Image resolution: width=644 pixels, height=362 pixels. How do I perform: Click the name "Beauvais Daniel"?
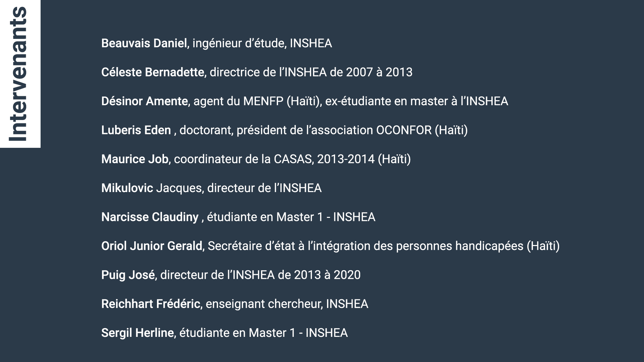tap(144, 43)
